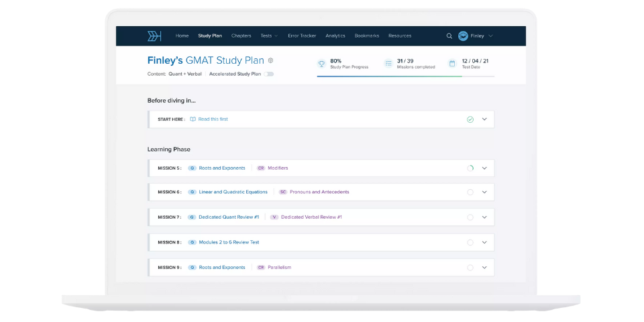Viewport: 644px width, 322px height.
Task: Click the Q badge in Mission 9
Action: [x=192, y=268]
